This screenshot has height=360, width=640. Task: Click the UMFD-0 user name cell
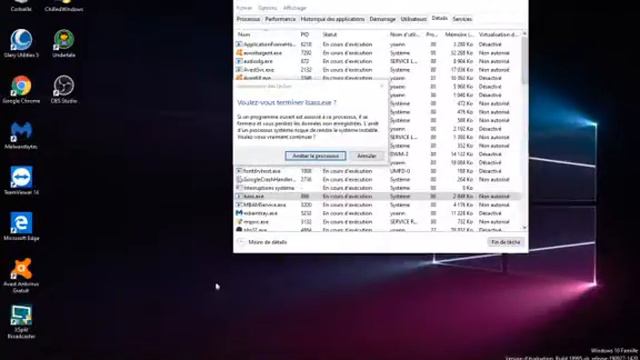pyautogui.click(x=400, y=171)
